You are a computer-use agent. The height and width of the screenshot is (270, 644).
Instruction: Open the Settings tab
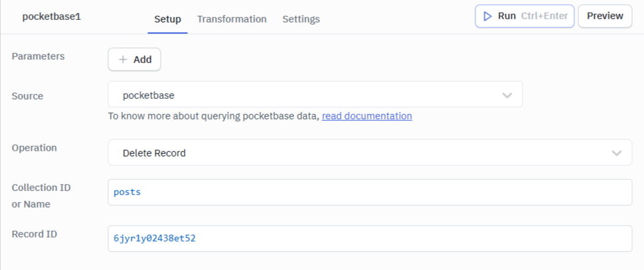tap(301, 19)
